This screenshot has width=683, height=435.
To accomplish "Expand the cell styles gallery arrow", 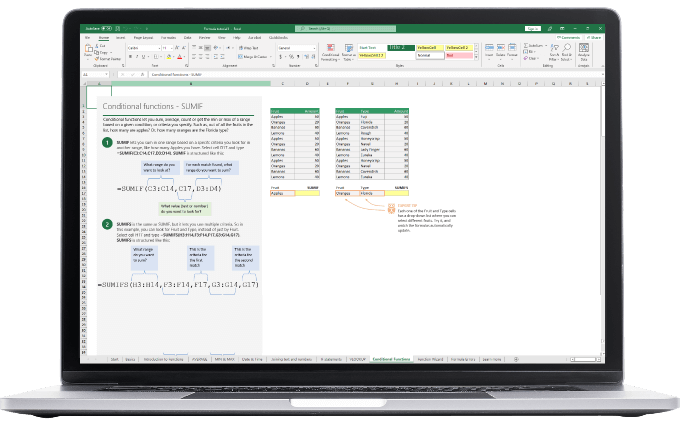I will pyautogui.click(x=476, y=57).
